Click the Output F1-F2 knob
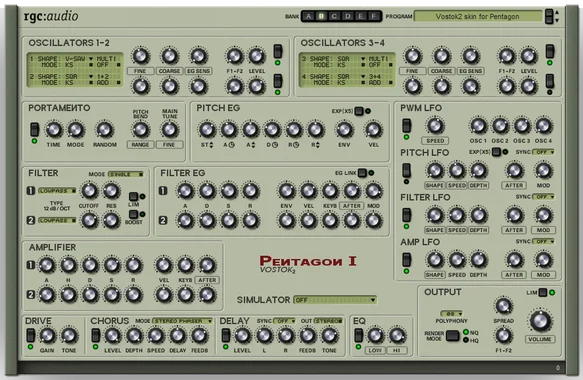 point(503,335)
